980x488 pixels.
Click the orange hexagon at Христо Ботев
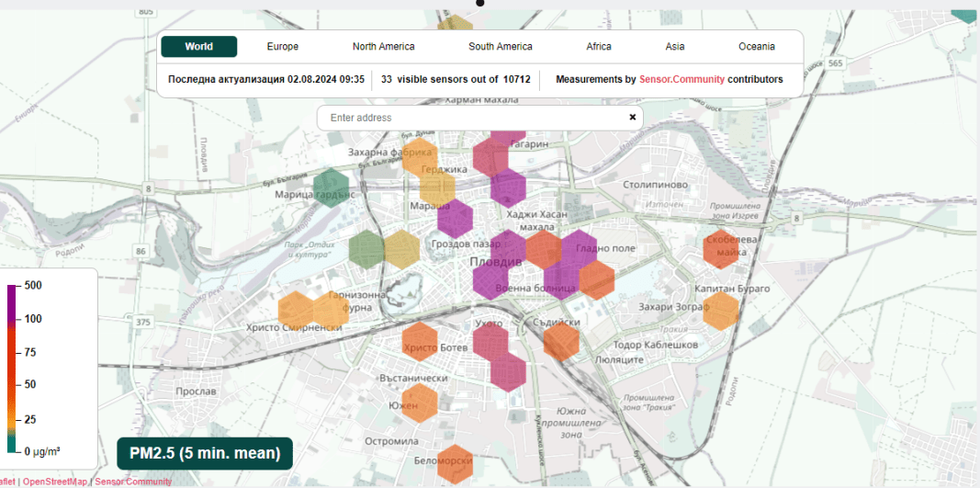click(x=419, y=342)
